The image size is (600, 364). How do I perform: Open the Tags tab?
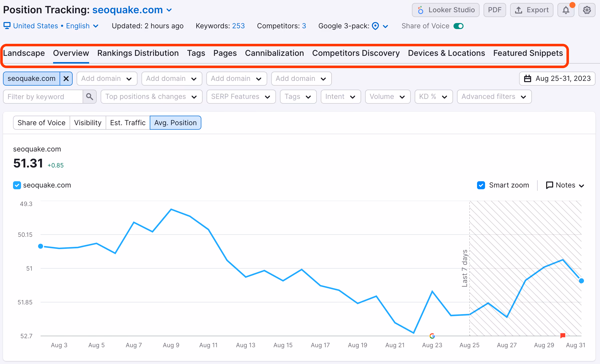[196, 53]
